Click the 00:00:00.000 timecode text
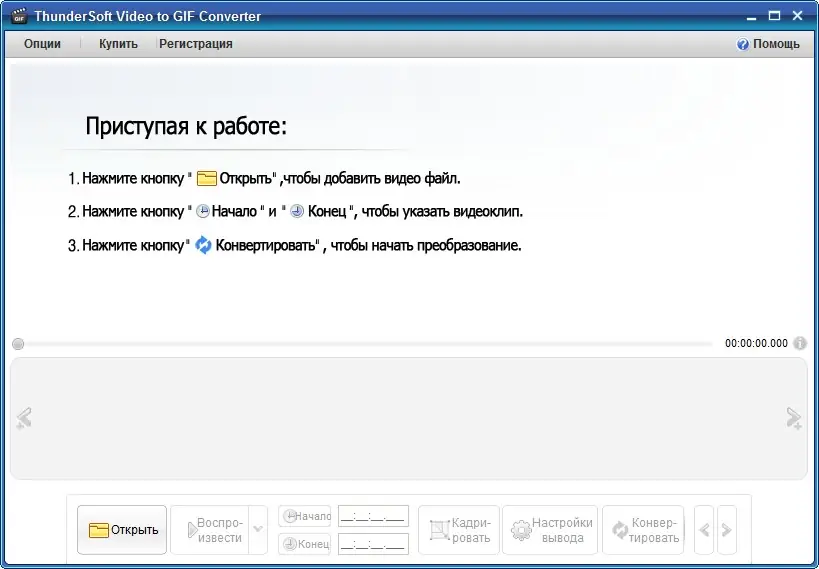The image size is (819, 569). 756,343
